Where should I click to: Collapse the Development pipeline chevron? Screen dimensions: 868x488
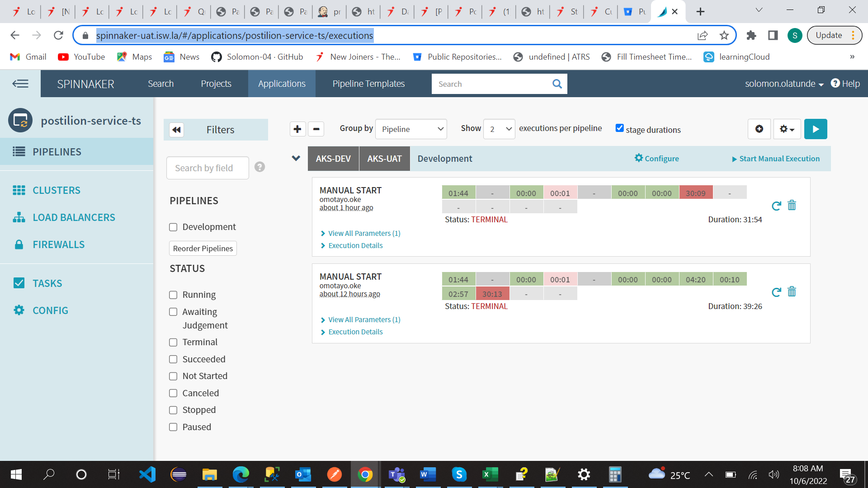296,158
